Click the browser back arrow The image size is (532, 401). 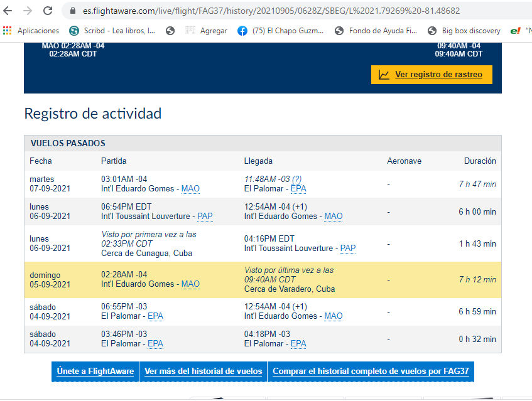(x=8, y=11)
